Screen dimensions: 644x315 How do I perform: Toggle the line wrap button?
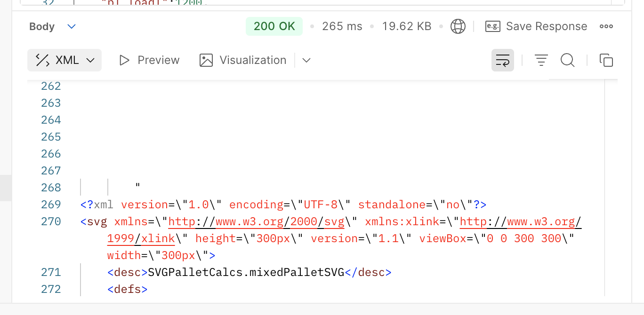tap(502, 60)
